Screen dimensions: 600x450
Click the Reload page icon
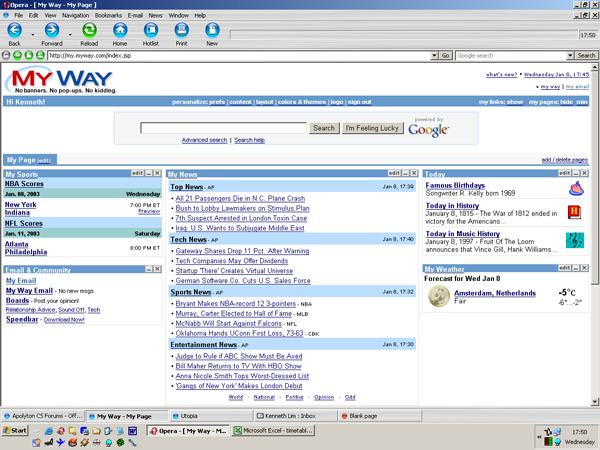tap(89, 31)
